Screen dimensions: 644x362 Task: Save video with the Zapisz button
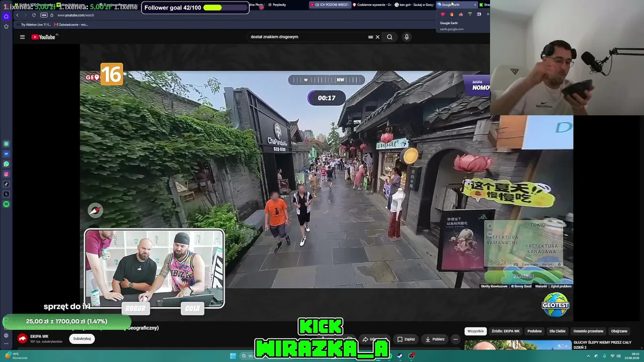click(x=405, y=339)
